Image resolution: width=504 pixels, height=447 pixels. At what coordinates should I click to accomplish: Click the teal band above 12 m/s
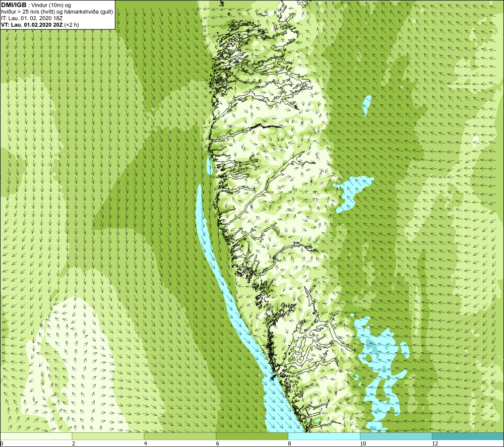click(468, 436)
